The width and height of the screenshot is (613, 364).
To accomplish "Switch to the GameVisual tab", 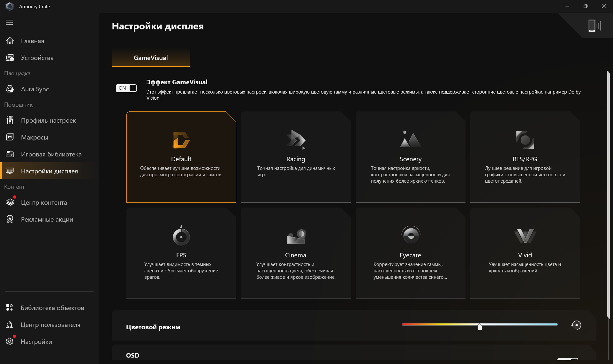I will click(151, 58).
